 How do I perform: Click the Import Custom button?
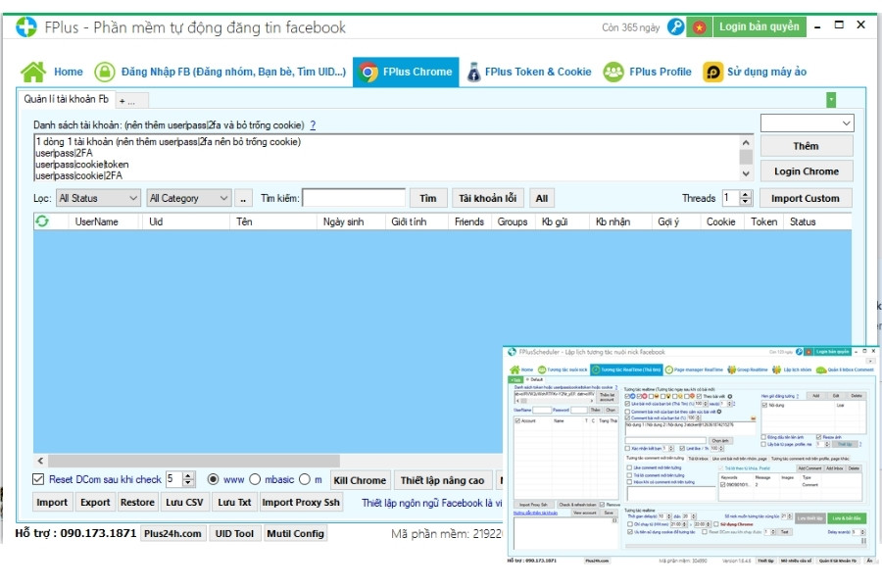(806, 198)
